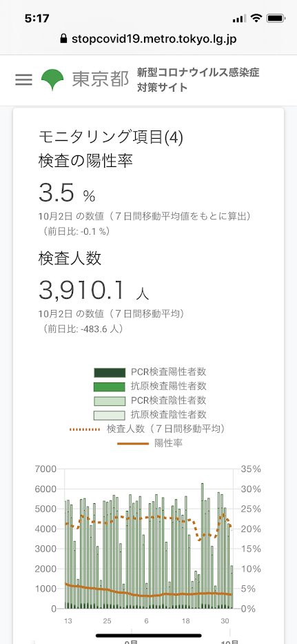Viewport: 297px width, 644px height.
Task: Tap the lock icon in address bar
Action: pos(63,39)
